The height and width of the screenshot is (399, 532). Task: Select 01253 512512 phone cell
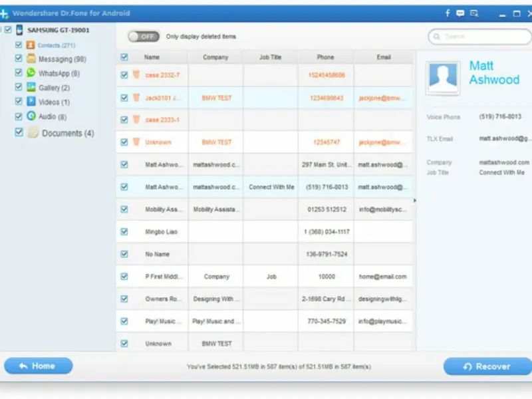tap(327, 209)
